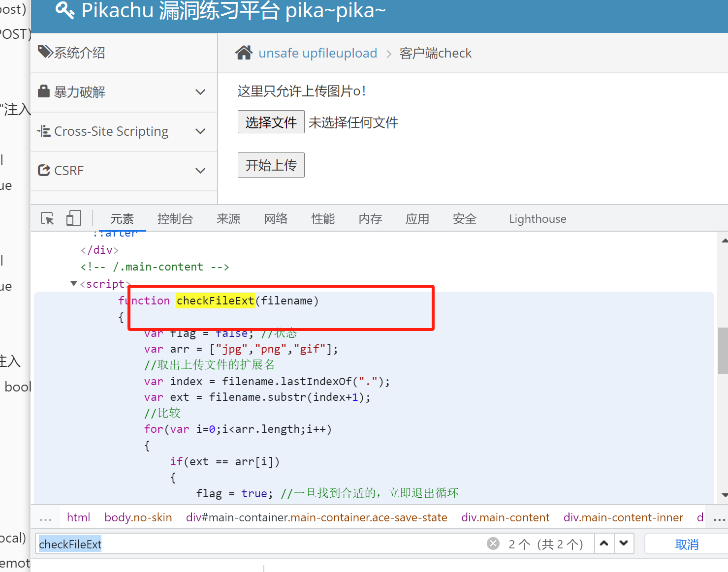Jump to previous search result arrow
This screenshot has width=728, height=572.
[604, 543]
